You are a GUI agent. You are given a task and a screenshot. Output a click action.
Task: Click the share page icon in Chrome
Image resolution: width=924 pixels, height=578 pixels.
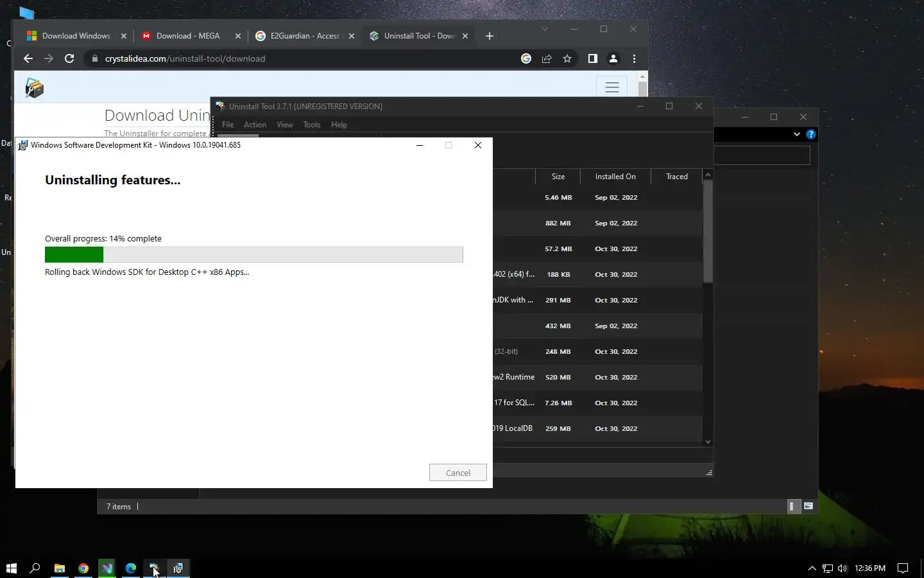547,58
